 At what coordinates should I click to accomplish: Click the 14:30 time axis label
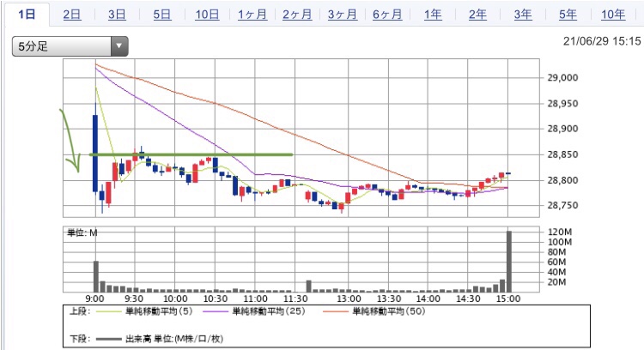point(468,299)
